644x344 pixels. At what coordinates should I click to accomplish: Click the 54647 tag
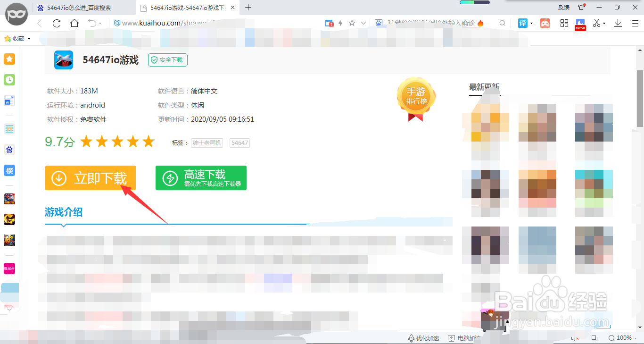point(239,143)
